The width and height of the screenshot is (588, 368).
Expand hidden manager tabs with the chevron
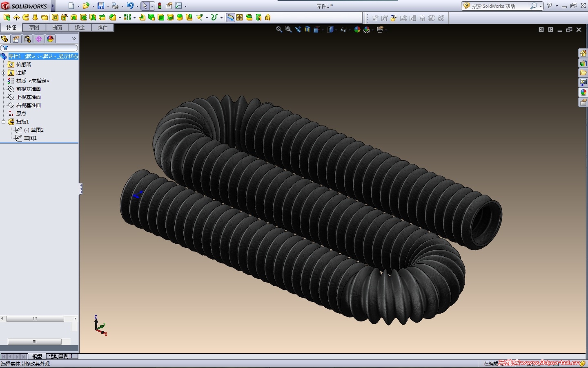74,39
